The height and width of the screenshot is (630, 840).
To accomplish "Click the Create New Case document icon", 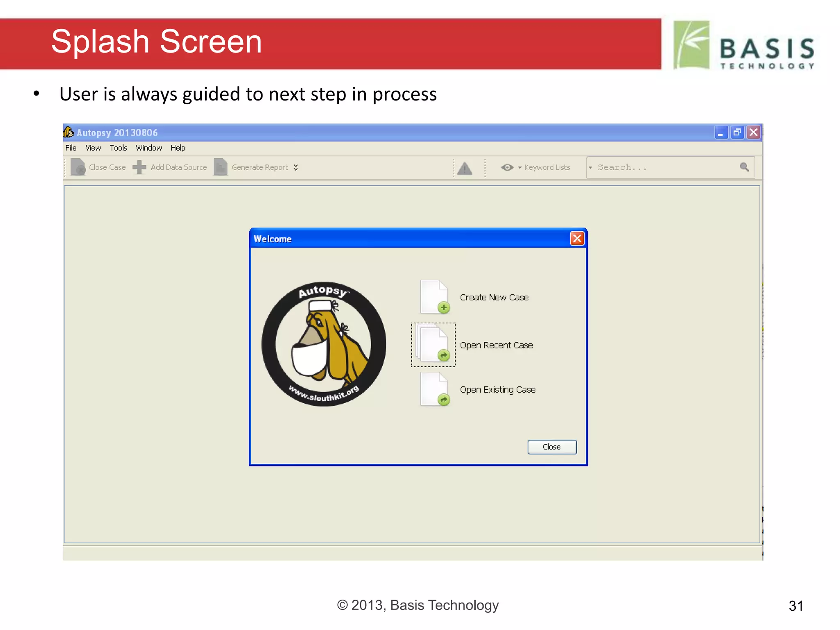I will click(x=435, y=297).
